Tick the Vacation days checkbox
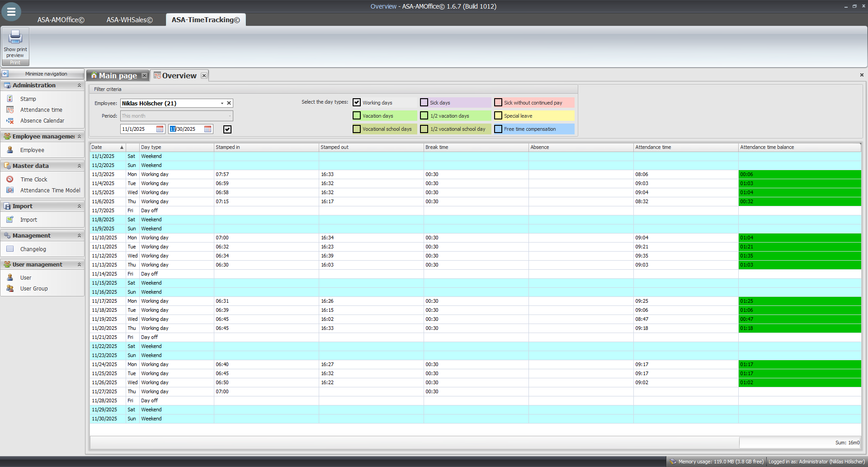The image size is (868, 467). pyautogui.click(x=357, y=116)
